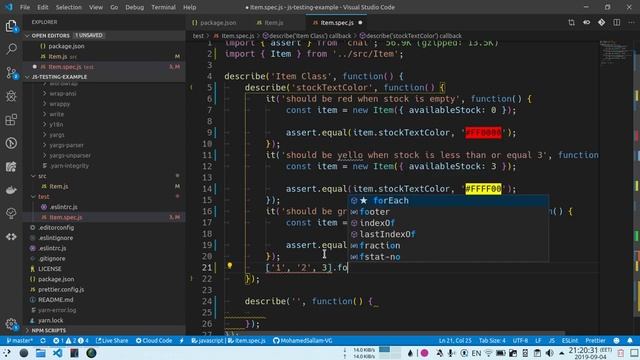Open the Extensions view
The width and height of the screenshot is (640, 360).
(11, 120)
